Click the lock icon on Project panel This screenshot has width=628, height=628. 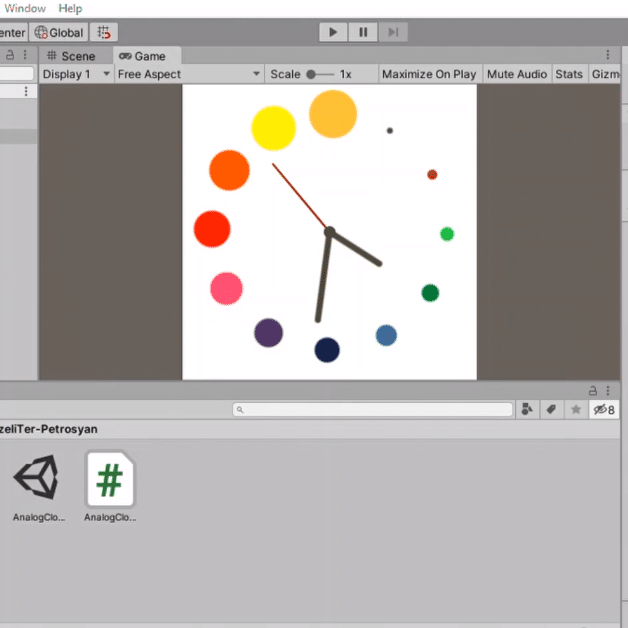(x=593, y=390)
